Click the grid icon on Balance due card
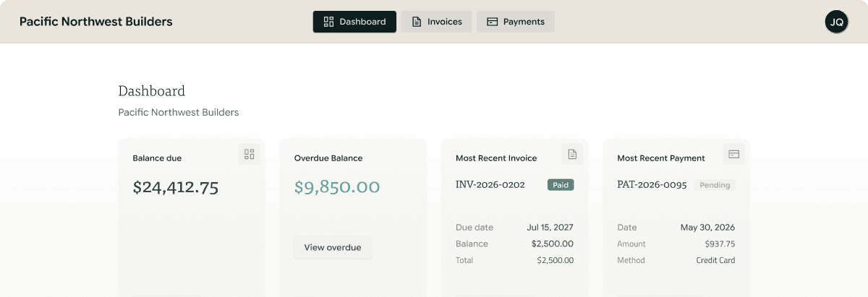868x297 pixels. (x=250, y=154)
